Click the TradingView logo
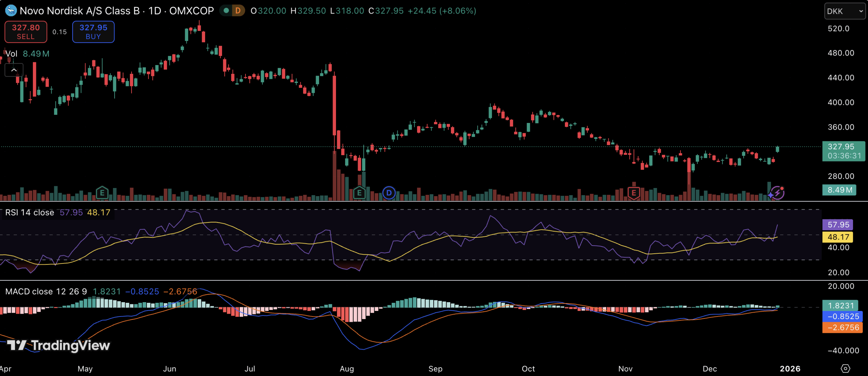The width and height of the screenshot is (868, 376). [x=58, y=345]
